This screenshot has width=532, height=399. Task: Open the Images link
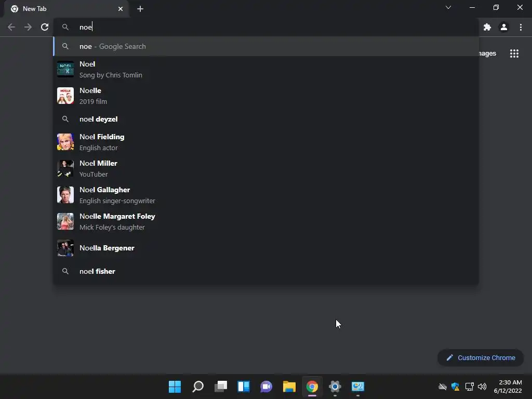point(487,54)
